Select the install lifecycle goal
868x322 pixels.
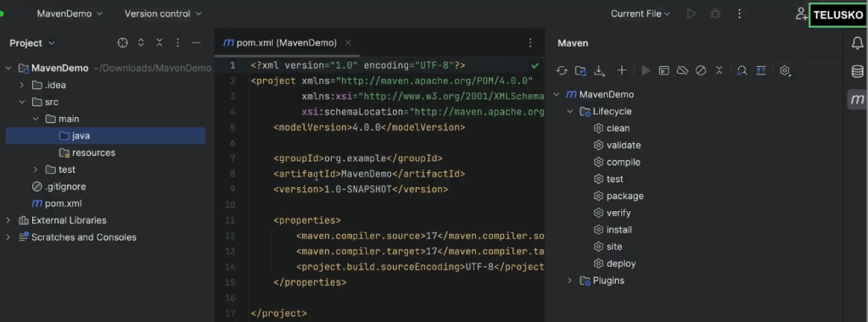[613, 230]
